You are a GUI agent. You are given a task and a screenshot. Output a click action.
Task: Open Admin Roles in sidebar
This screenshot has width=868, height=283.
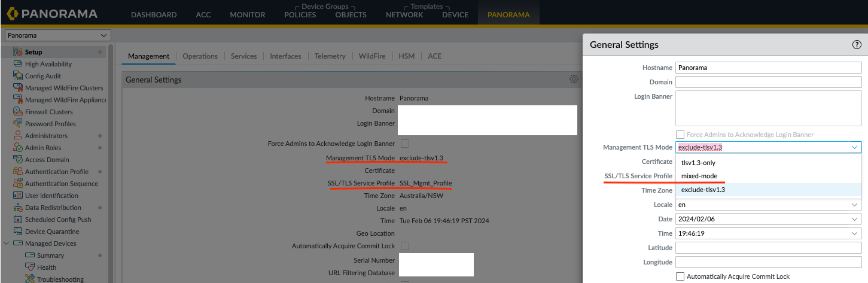click(43, 148)
